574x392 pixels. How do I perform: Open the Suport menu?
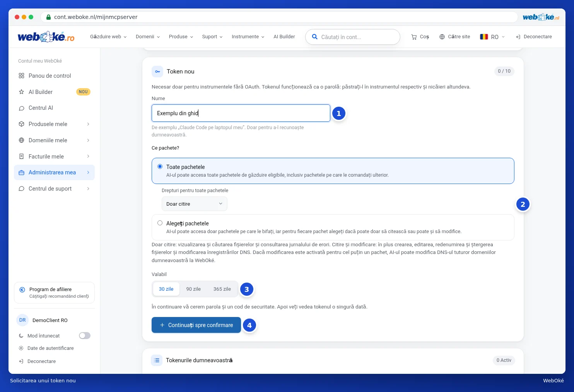click(212, 37)
